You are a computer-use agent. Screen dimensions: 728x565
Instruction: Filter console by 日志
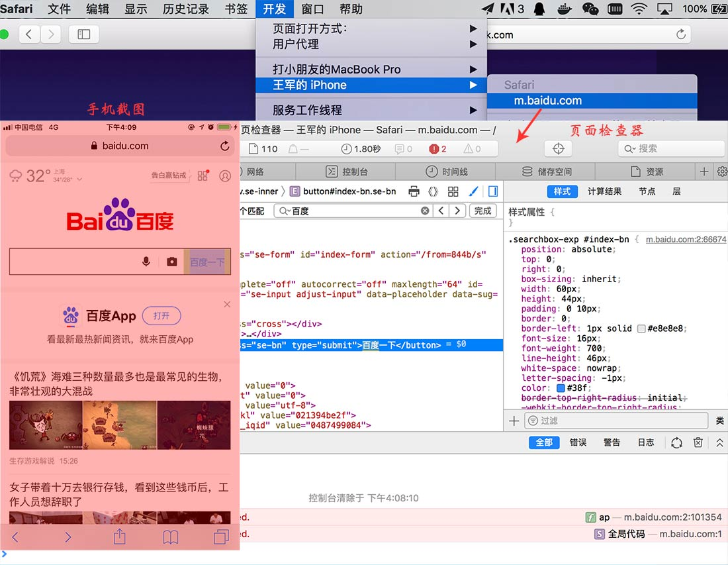pyautogui.click(x=646, y=443)
